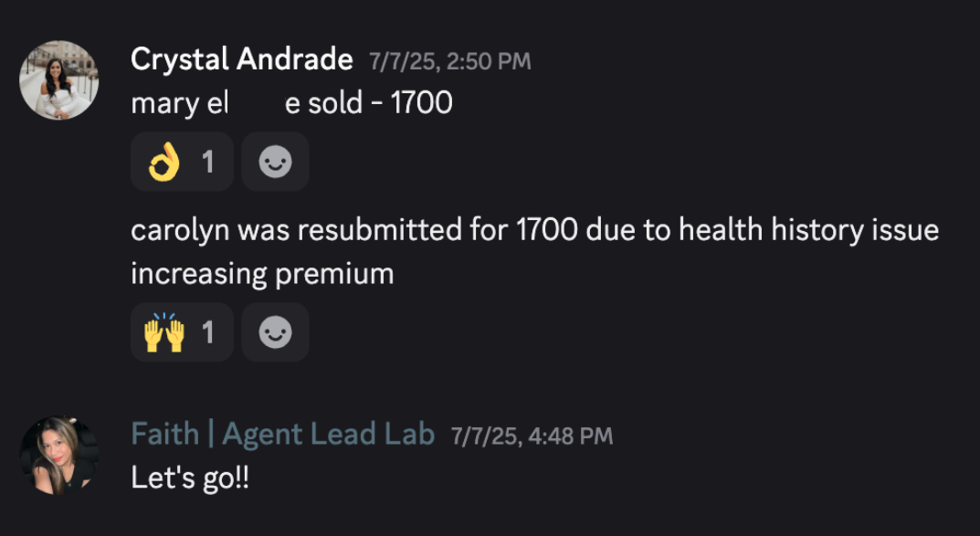Toggle the OK hand emoji reaction

pos(182,162)
